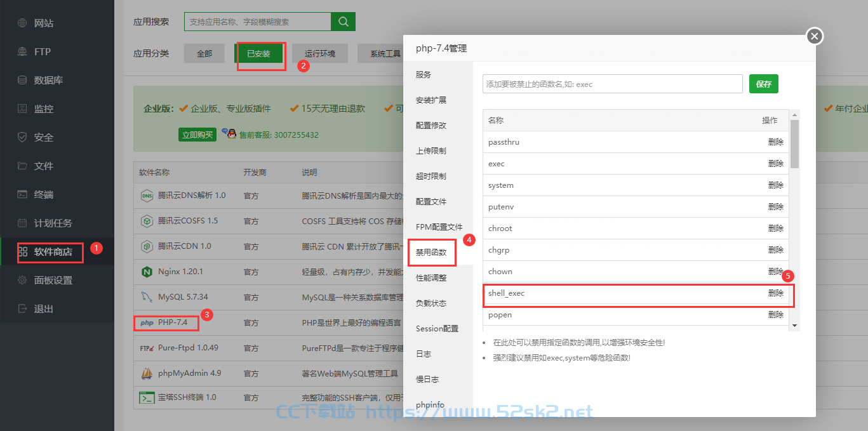The height and width of the screenshot is (431, 868).
Task: Open the FPM配置文件 tab
Action: pos(439,227)
